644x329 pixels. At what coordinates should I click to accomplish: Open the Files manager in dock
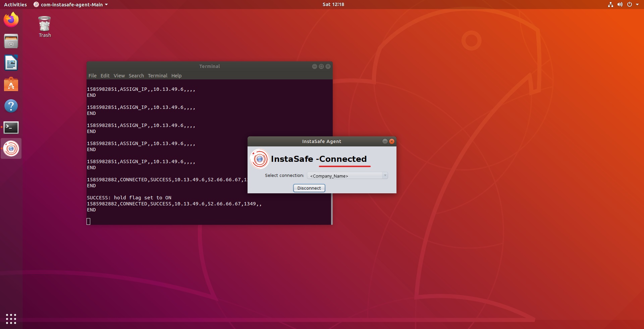coord(11,41)
